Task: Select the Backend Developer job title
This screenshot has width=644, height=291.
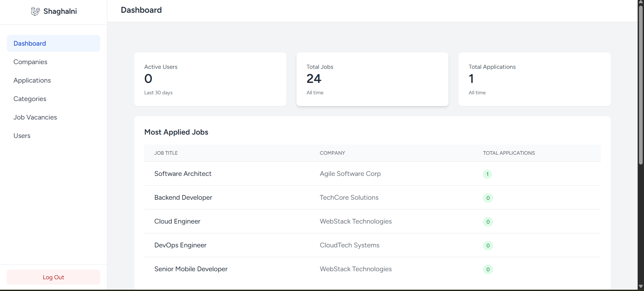Action: point(183,197)
